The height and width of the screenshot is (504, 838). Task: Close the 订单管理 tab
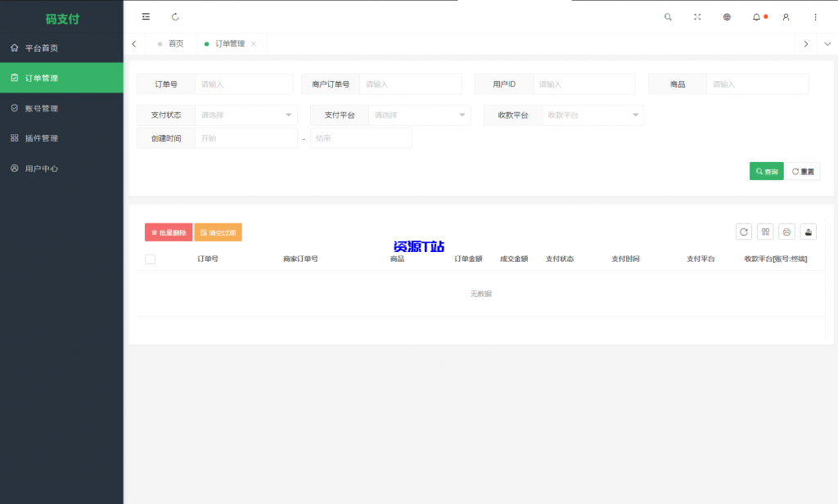[x=251, y=43]
